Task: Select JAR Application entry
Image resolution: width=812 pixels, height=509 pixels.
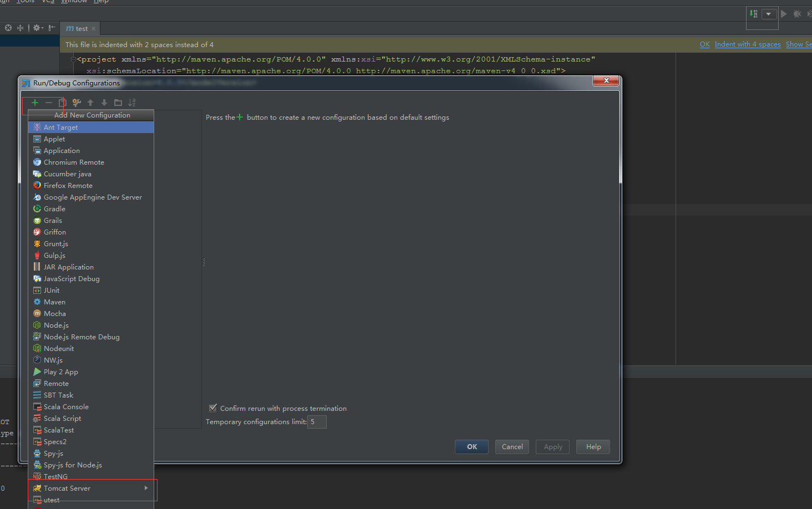Action: point(91,267)
